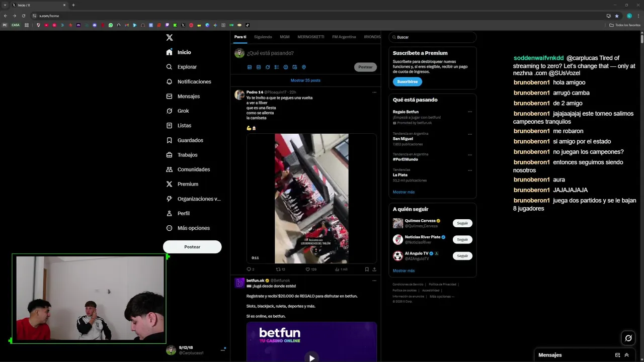Screen dimensions: 644x362
Task: Switch to the MGM tab
Action: pos(285,37)
